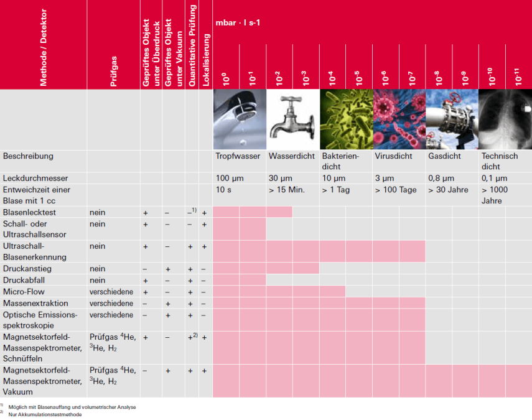The image size is (532, 420).
Task: Click the Quantitative Prüfung column header
Action: point(192,45)
